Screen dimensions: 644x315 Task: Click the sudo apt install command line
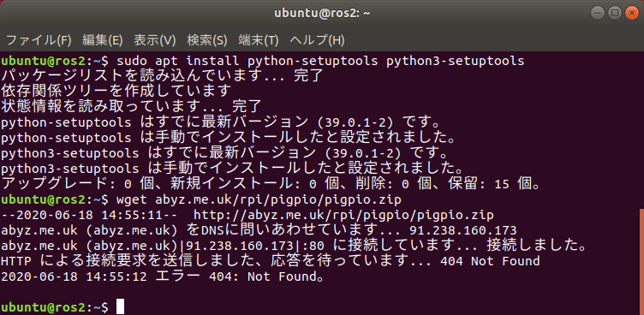263,61
